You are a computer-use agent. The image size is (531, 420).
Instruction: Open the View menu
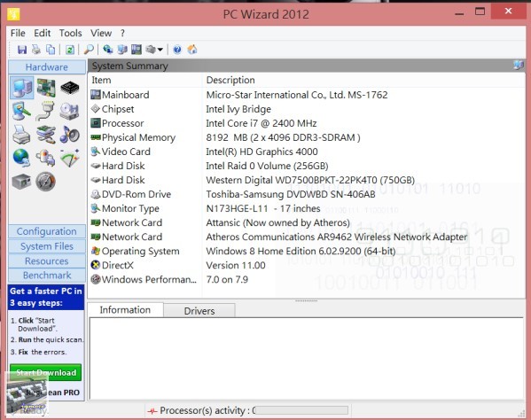[x=101, y=33]
